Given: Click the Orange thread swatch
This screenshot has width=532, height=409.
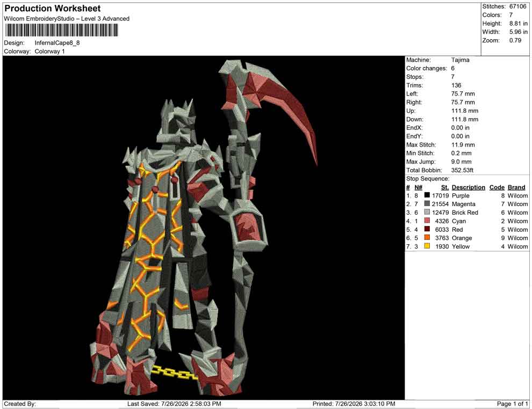Looking at the screenshot, I should (x=427, y=238).
